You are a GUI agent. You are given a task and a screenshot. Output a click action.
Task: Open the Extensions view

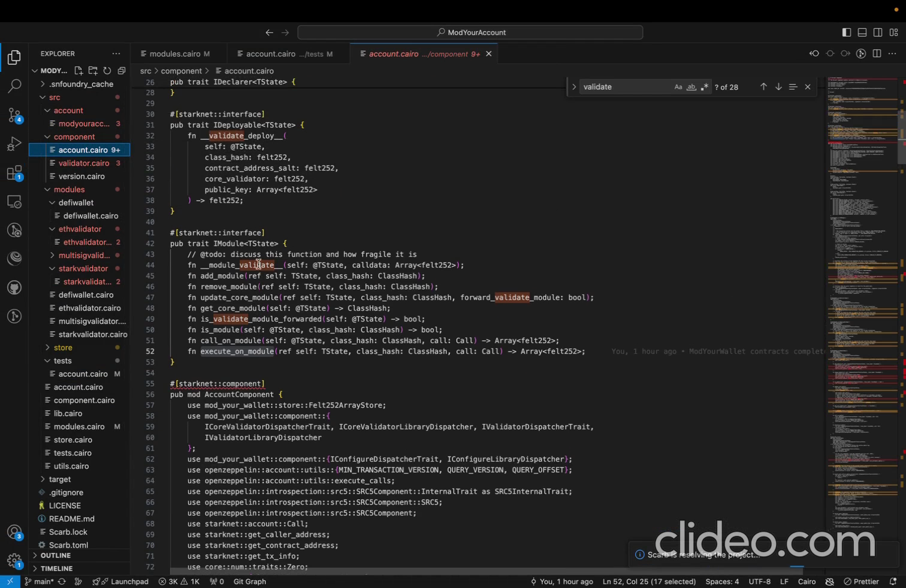tap(14, 173)
